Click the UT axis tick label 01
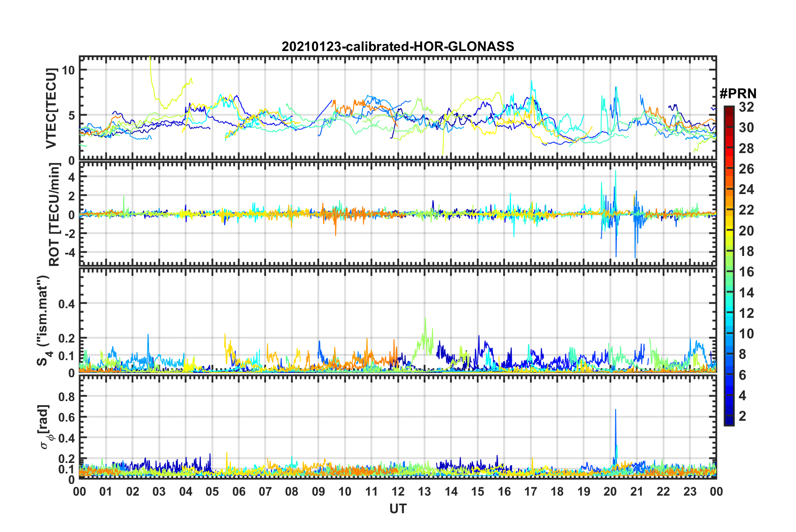This screenshot has width=796, height=532. (106, 491)
